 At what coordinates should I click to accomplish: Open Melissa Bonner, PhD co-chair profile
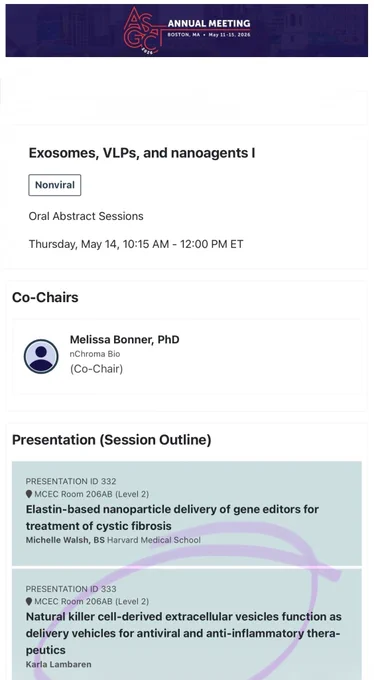coord(187,356)
